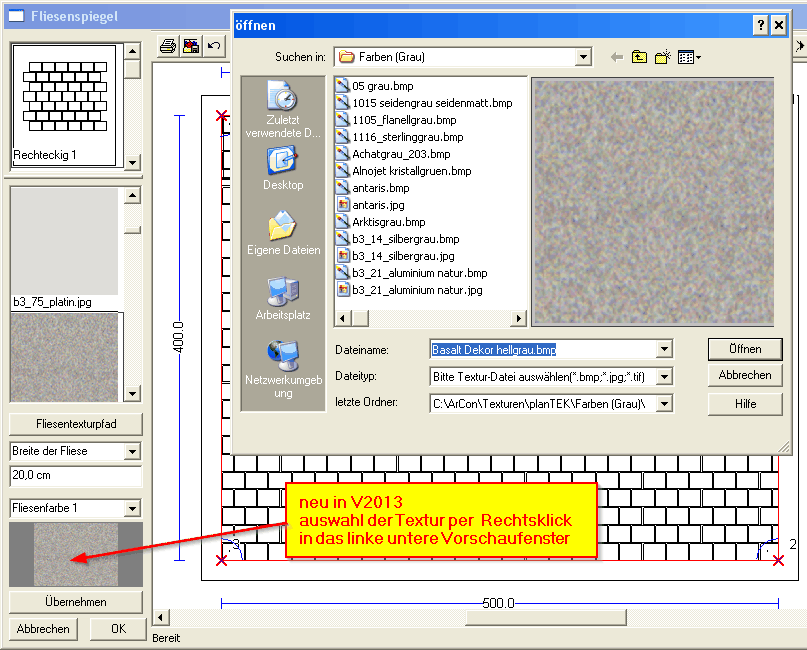807x650 pixels.
Task: Open the 'Breite der Fliese' dropdown
Action: [133, 451]
